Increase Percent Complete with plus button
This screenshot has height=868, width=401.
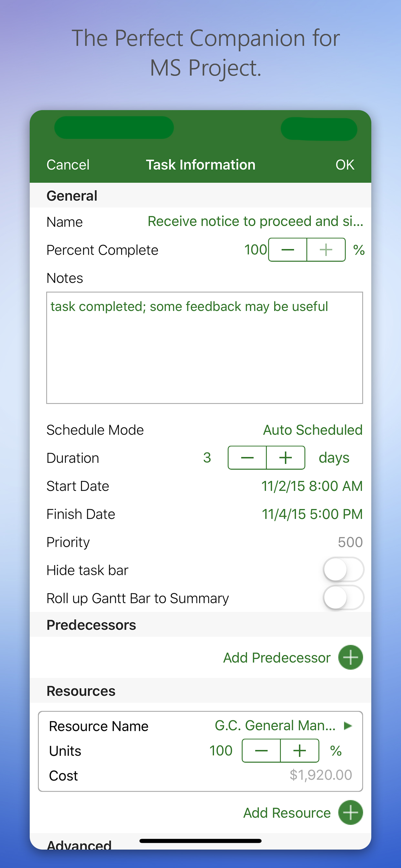point(326,250)
